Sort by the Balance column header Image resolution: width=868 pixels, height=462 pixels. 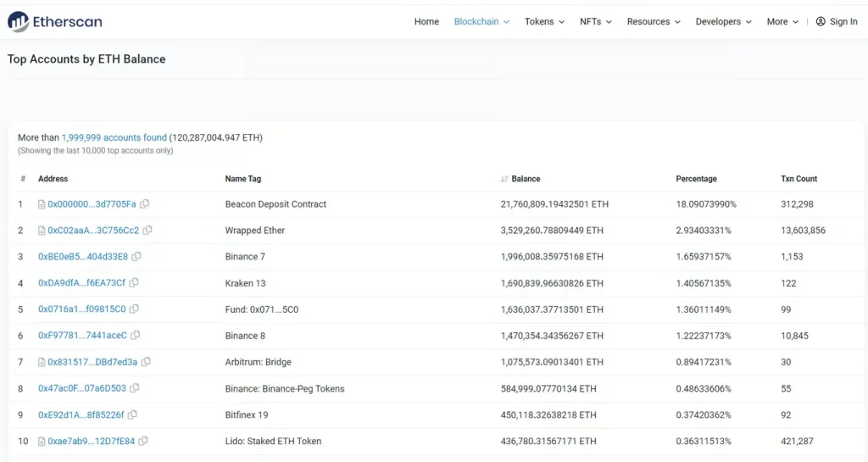[x=526, y=179]
